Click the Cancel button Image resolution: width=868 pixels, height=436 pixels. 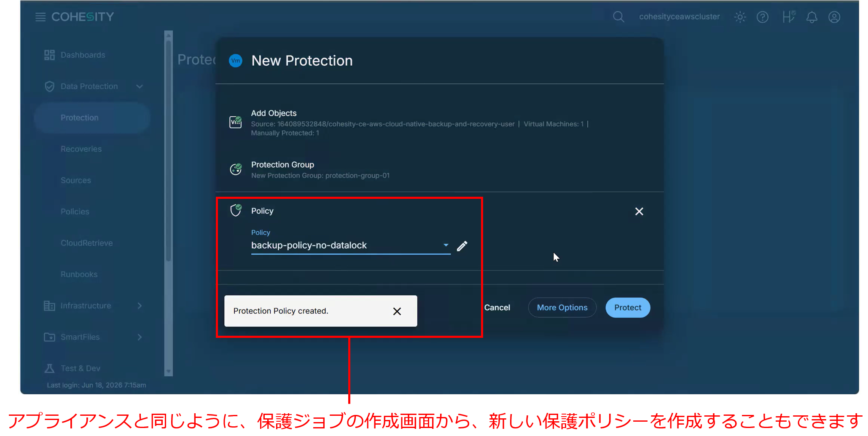coord(497,308)
